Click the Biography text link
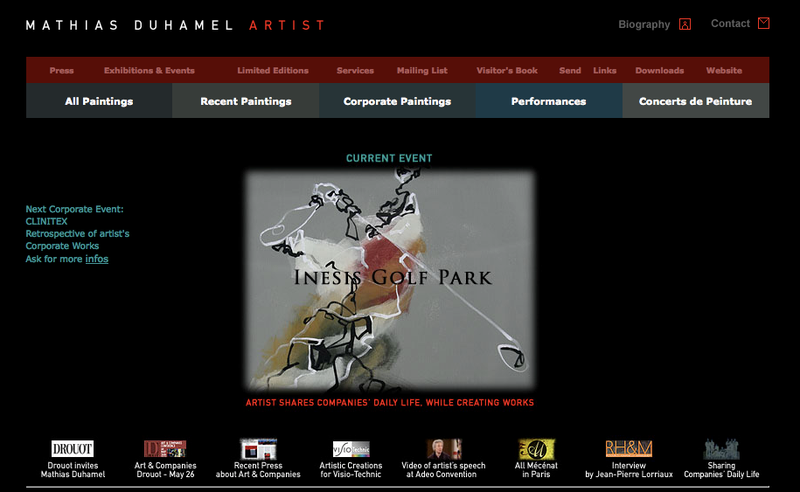The width and height of the screenshot is (800, 492). click(644, 24)
